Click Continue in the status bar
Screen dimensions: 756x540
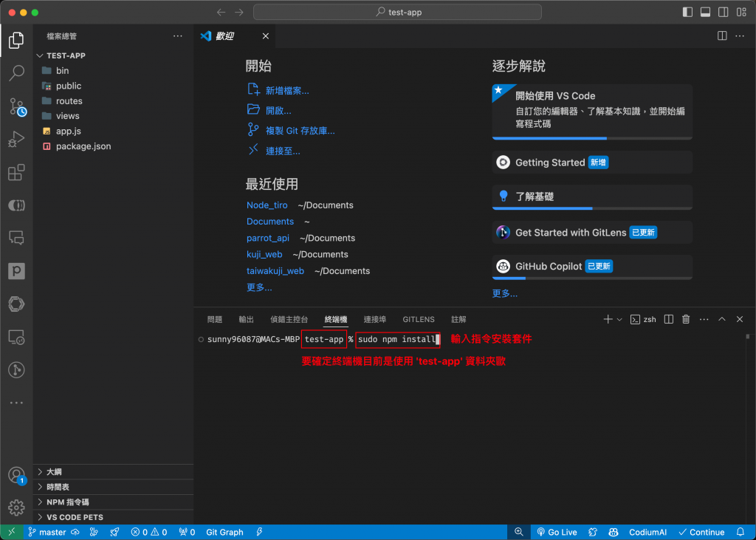pyautogui.click(x=701, y=532)
